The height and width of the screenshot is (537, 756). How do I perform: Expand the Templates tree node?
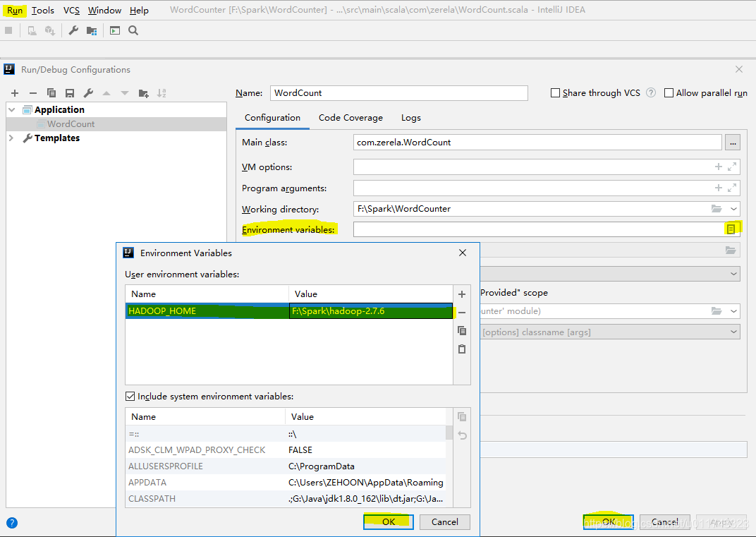point(11,138)
